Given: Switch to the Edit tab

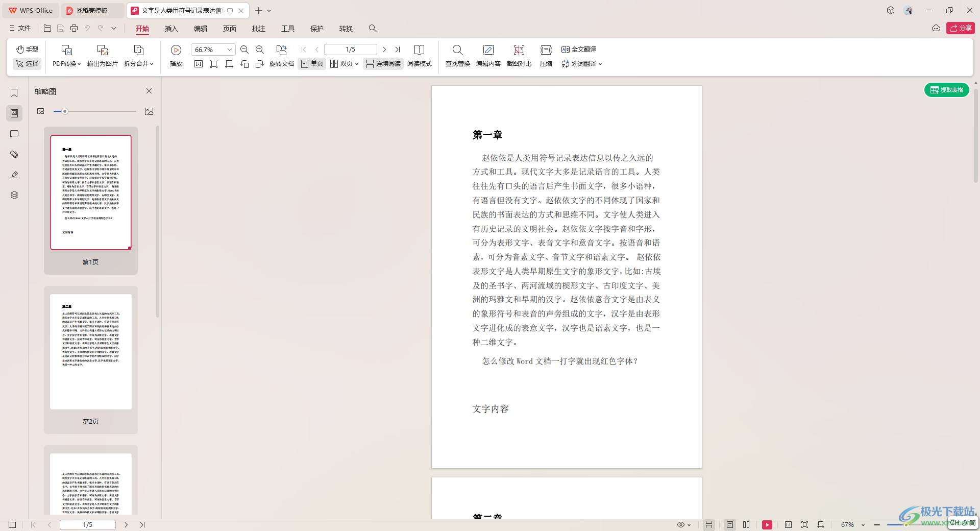Looking at the screenshot, I should 201,29.
